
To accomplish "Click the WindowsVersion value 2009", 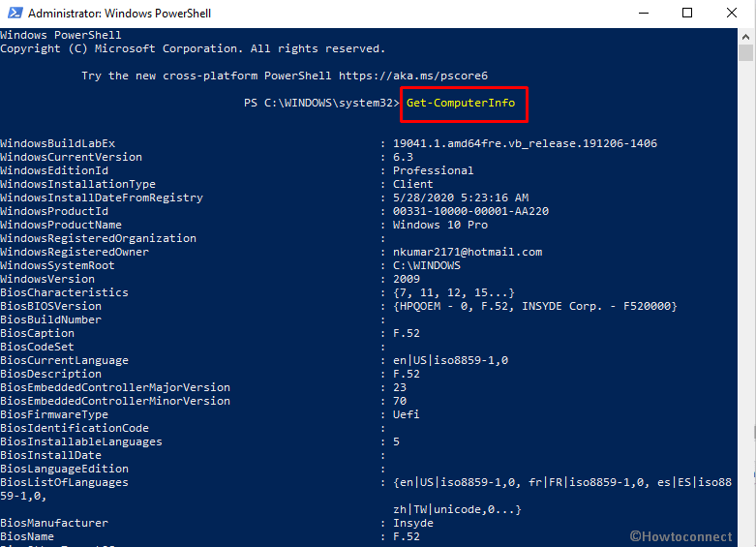I will coord(406,279).
